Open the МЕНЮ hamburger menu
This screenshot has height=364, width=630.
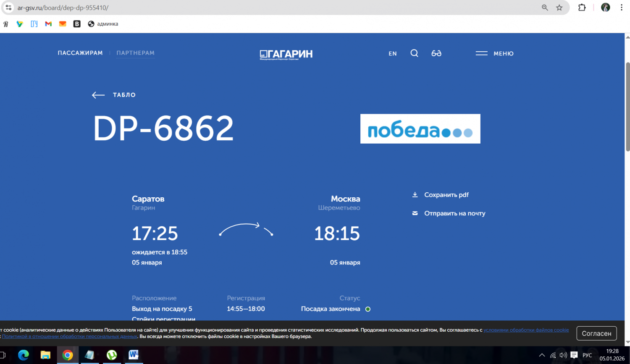pyautogui.click(x=494, y=53)
